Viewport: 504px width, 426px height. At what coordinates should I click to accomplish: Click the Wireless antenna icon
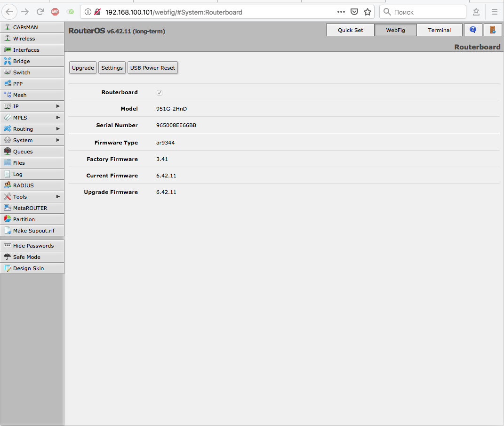[7, 39]
